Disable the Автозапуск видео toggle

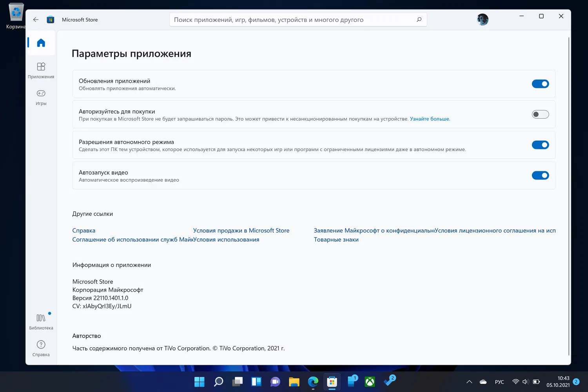click(540, 176)
